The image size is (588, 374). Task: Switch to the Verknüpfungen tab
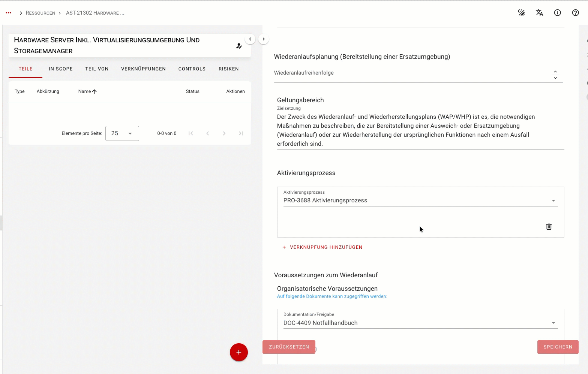tap(143, 69)
